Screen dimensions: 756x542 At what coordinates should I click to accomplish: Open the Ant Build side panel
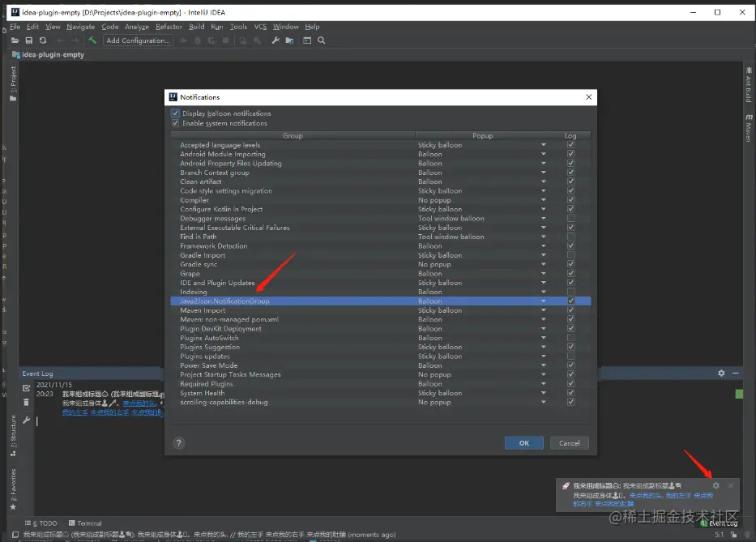tap(748, 85)
